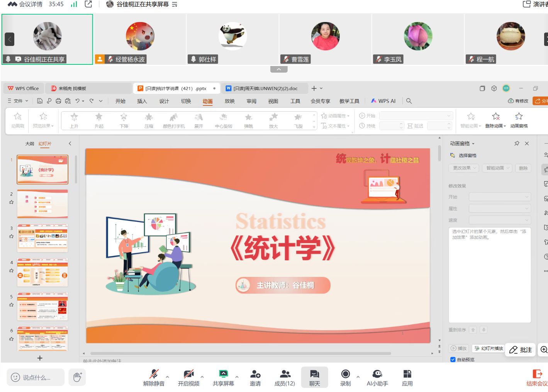The width and height of the screenshot is (548, 392).
Task: Select slide 3 thumbnail
Action: coord(42,238)
